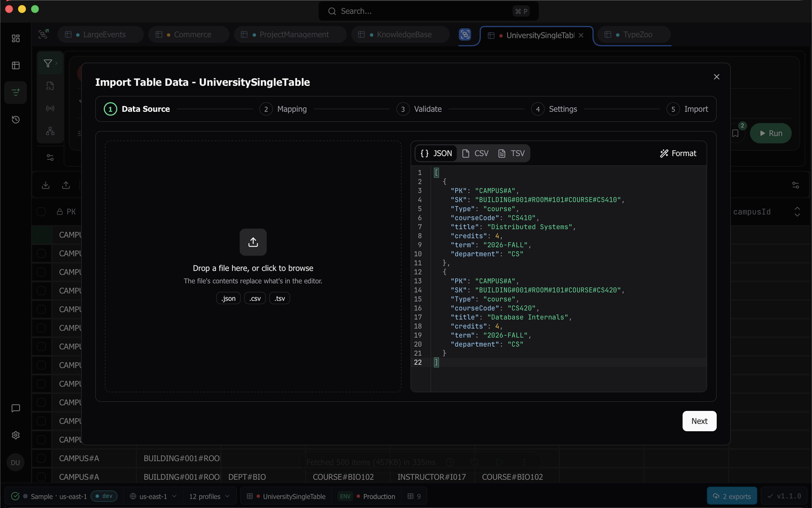Open the bookmark icon with badge 2
Screen dimensions: 812x508
pyautogui.click(x=735, y=133)
